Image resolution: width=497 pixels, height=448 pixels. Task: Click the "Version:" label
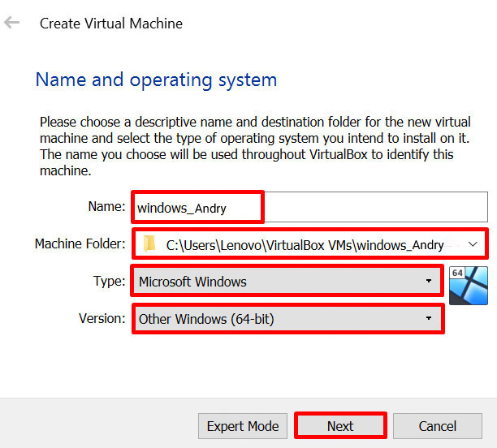click(x=101, y=318)
